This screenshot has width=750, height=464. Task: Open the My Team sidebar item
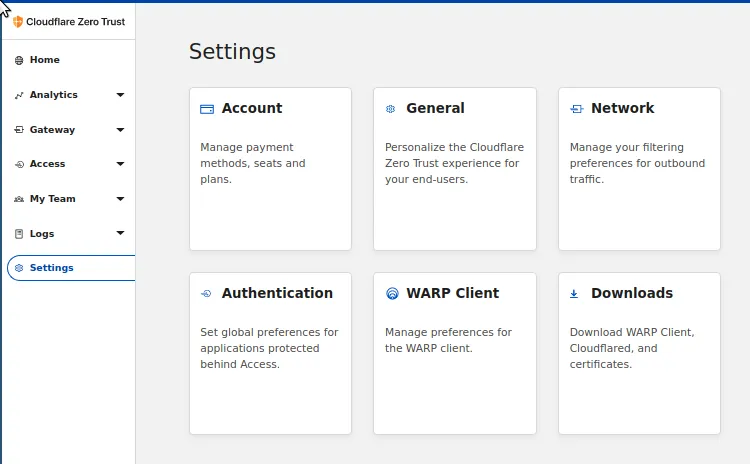click(53, 199)
